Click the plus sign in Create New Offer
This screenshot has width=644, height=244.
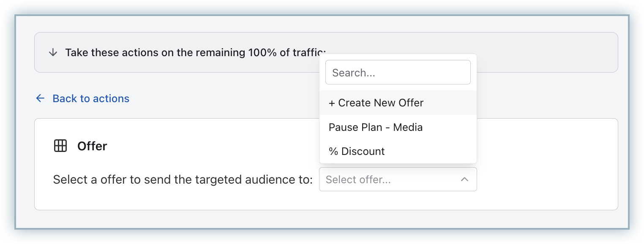click(x=332, y=103)
